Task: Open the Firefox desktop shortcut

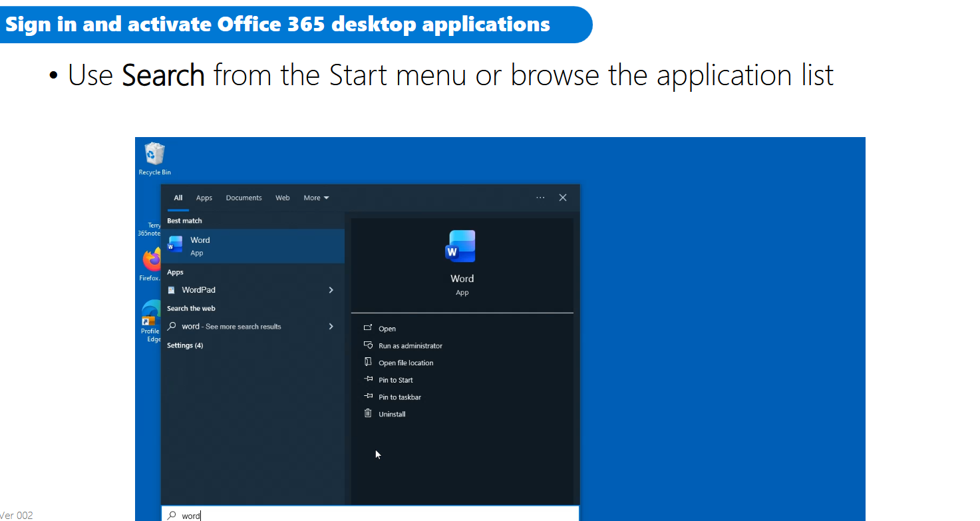Action: 152,265
